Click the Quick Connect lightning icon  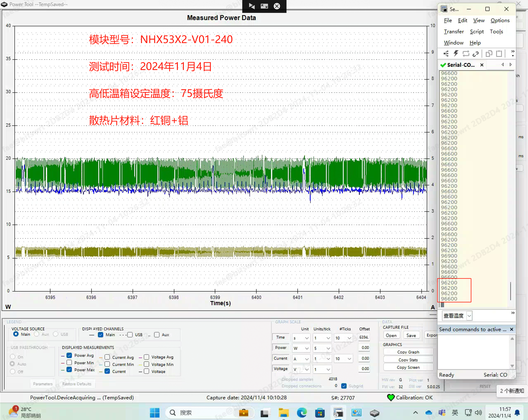[x=456, y=54]
